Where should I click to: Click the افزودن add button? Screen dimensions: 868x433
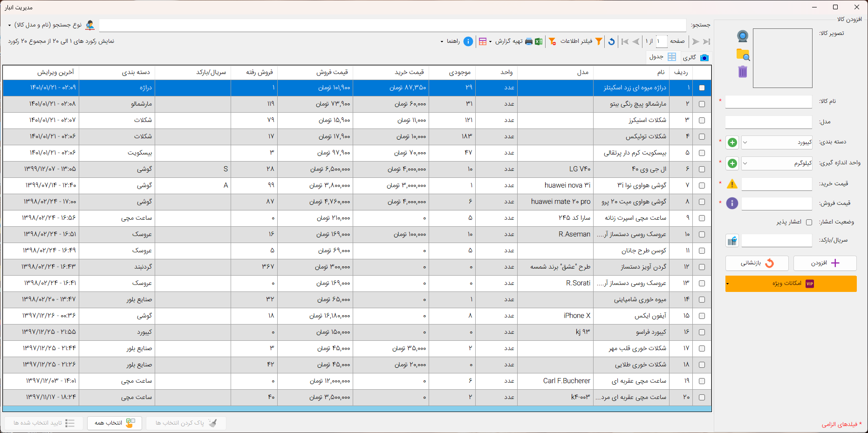[x=825, y=263]
